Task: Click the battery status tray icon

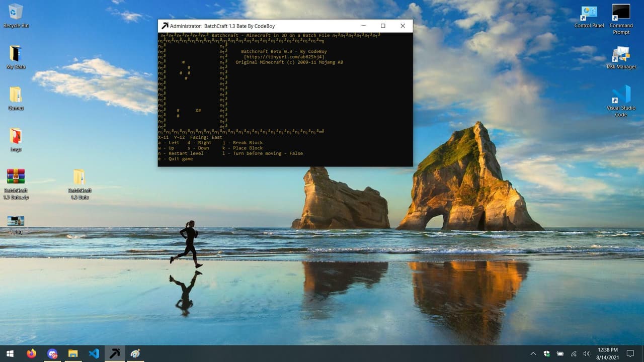Action: (x=560, y=353)
